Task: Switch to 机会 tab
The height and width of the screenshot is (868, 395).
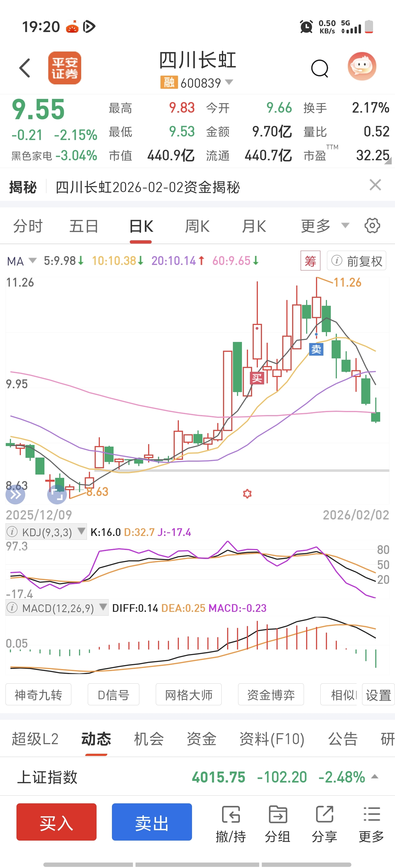Action: tap(149, 739)
